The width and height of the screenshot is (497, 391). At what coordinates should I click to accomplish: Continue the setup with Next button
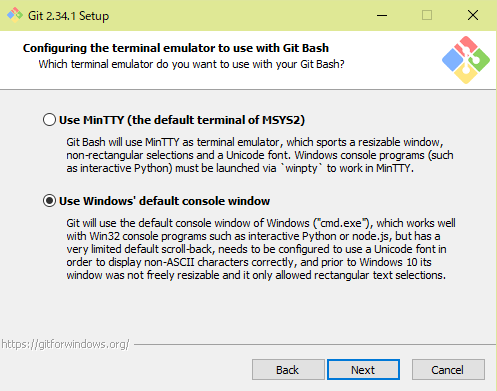[x=363, y=370]
